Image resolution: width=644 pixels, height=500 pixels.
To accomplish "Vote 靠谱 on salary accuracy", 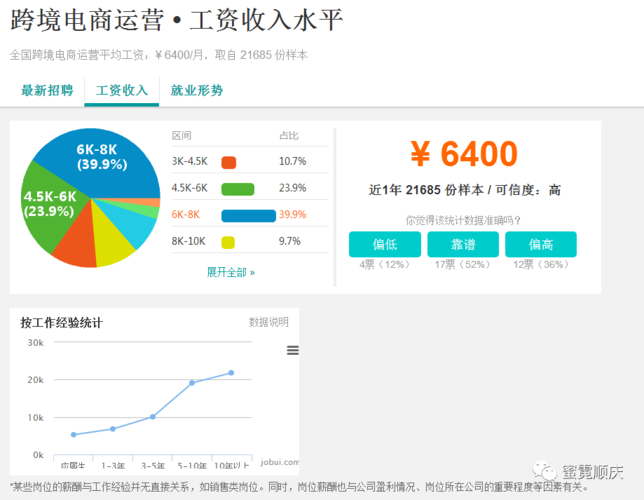I will coord(463,244).
